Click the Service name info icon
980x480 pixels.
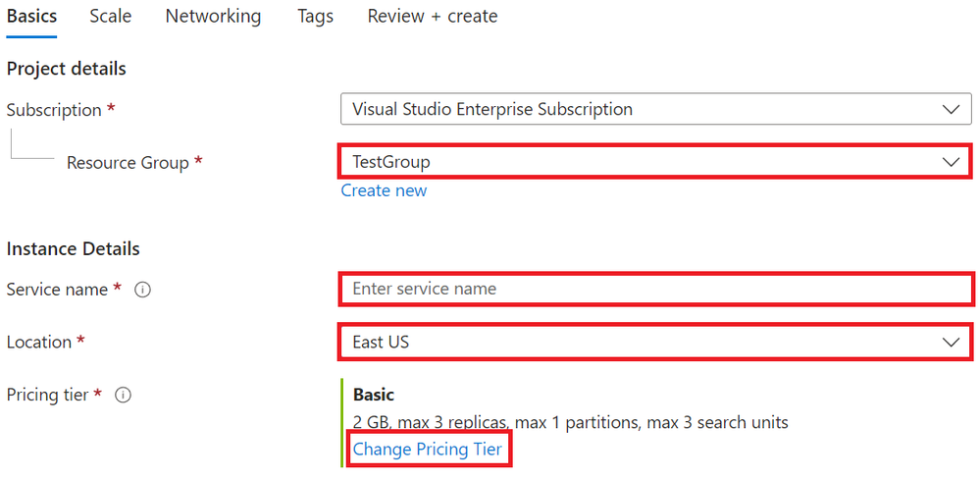(142, 290)
